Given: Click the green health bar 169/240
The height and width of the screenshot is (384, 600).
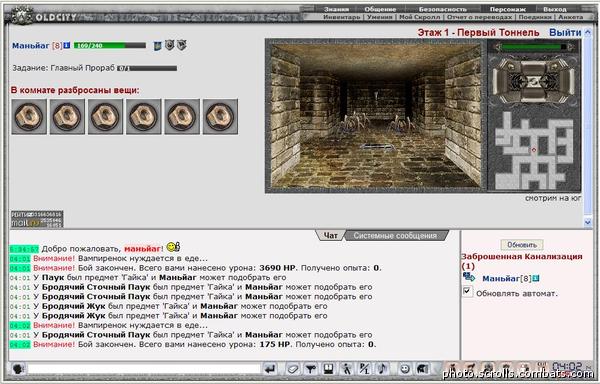Looking at the screenshot, I should [x=110, y=46].
